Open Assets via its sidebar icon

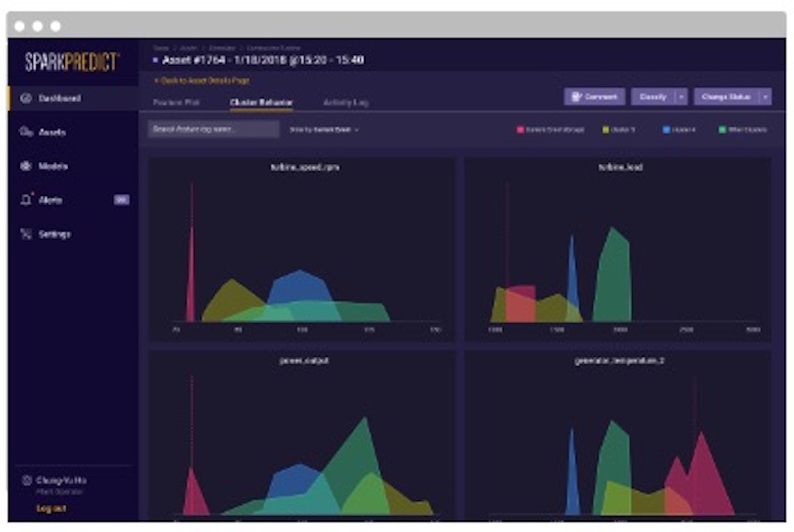click(x=26, y=132)
